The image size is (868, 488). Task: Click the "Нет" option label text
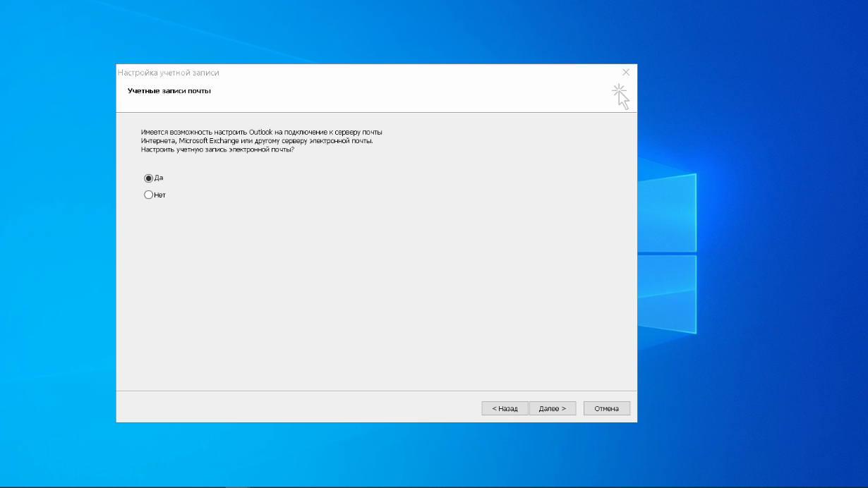point(160,195)
